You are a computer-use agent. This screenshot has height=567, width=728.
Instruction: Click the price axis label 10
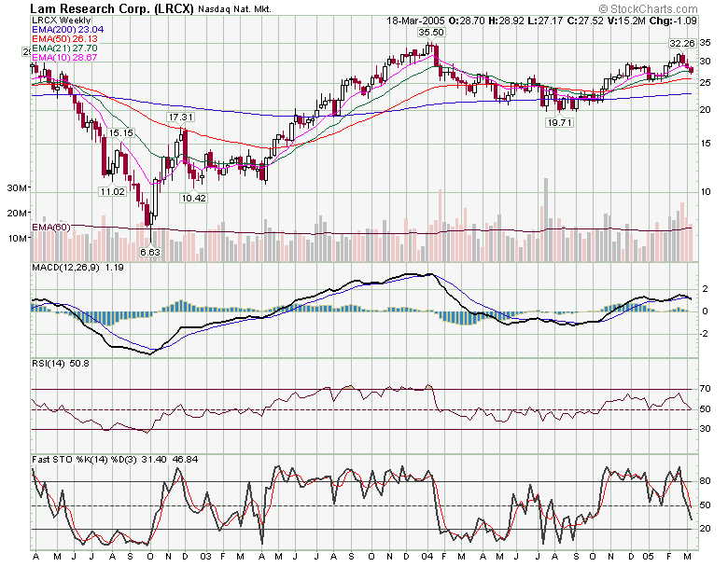(x=705, y=192)
